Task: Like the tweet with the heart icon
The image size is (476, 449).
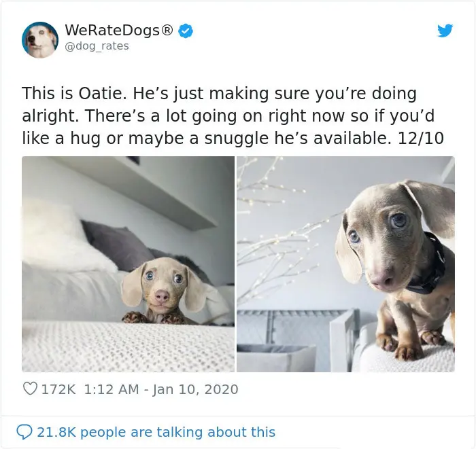Action: tap(30, 389)
